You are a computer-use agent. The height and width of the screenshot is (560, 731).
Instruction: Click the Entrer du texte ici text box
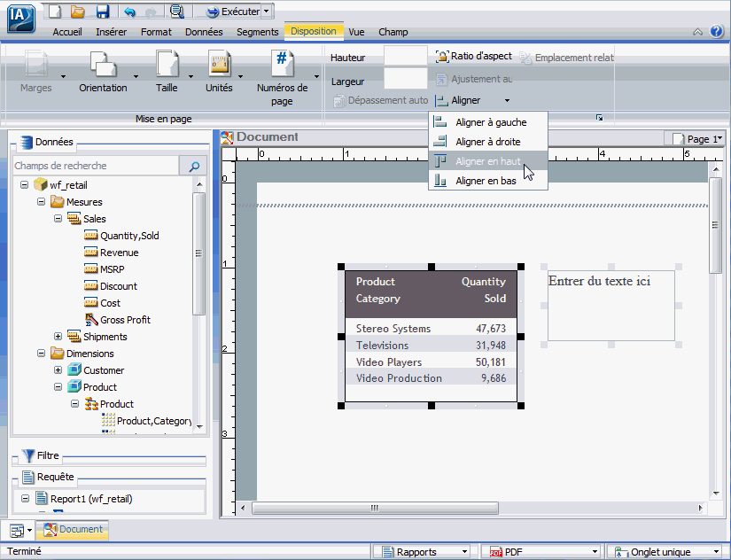click(610, 306)
